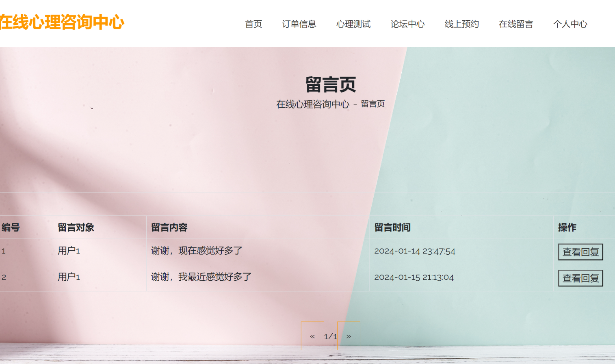
Task: Go to 线上预约 booking page
Action: point(462,24)
